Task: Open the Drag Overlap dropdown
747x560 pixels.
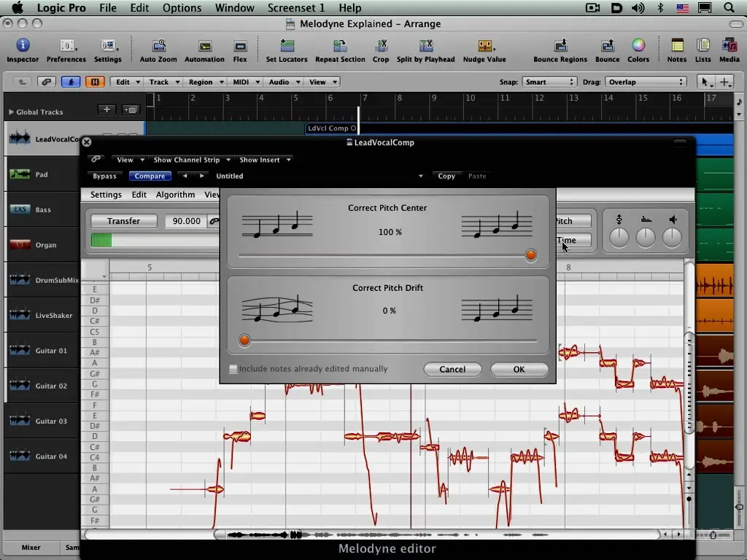Action: click(646, 82)
